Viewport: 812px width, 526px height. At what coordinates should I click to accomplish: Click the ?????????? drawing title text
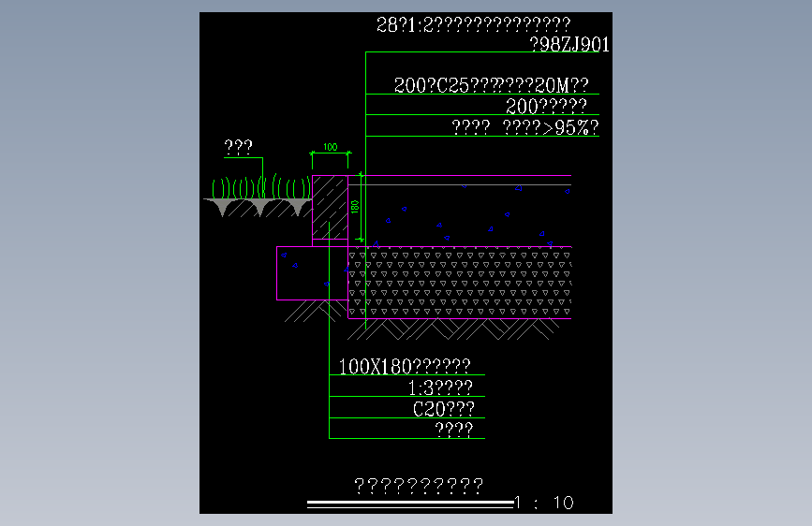[x=419, y=486]
